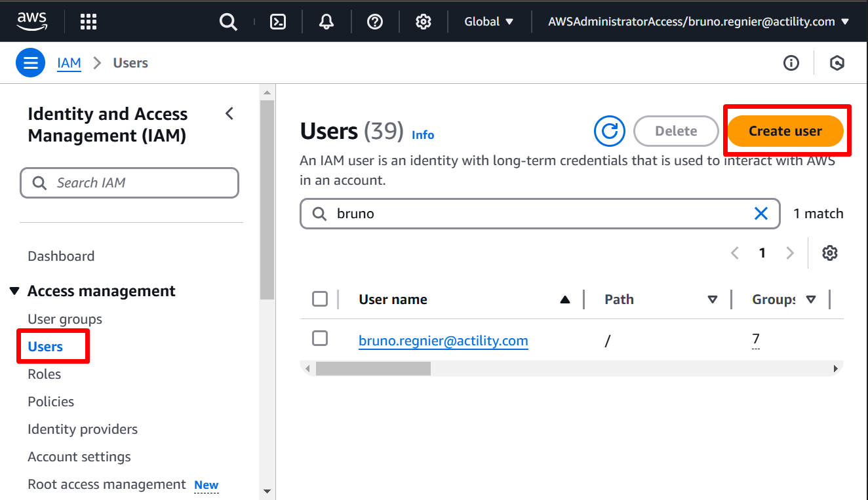
Task: Open Roles in sidebar
Action: (x=44, y=374)
